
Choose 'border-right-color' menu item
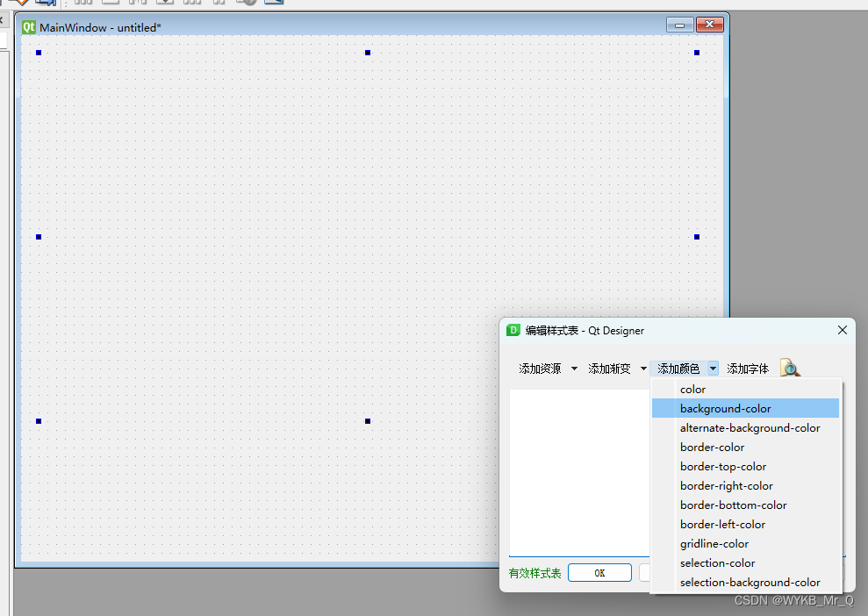745,486
